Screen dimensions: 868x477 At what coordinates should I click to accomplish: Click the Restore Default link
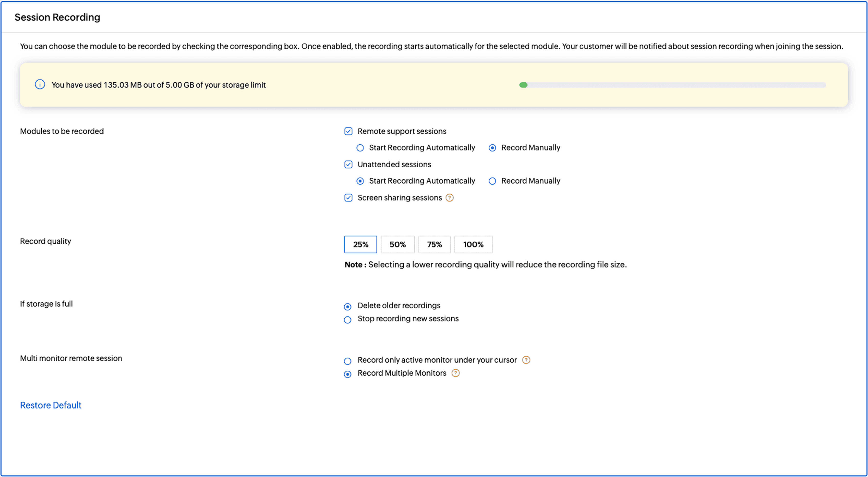[51, 405]
